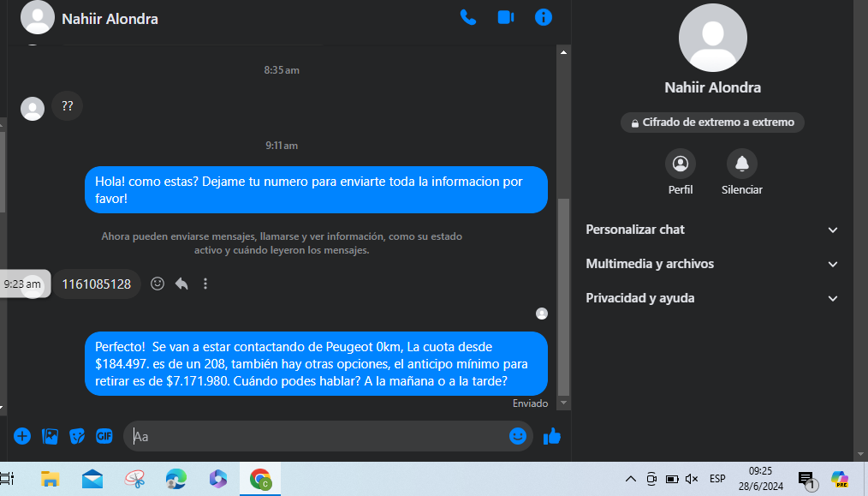Screen dimensions: 868x496
Task: Start a voice call with Nahiir Alondra
Action: tap(467, 17)
